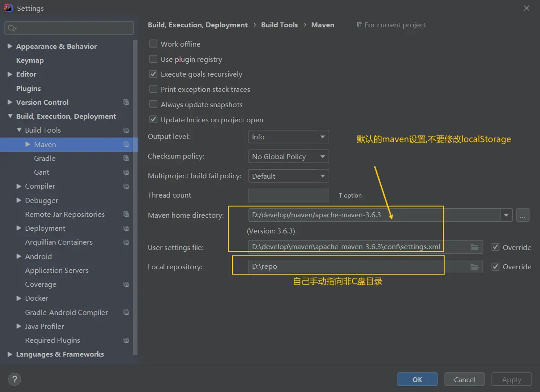
Task: Enable Print exception stack traces
Action: click(x=153, y=89)
